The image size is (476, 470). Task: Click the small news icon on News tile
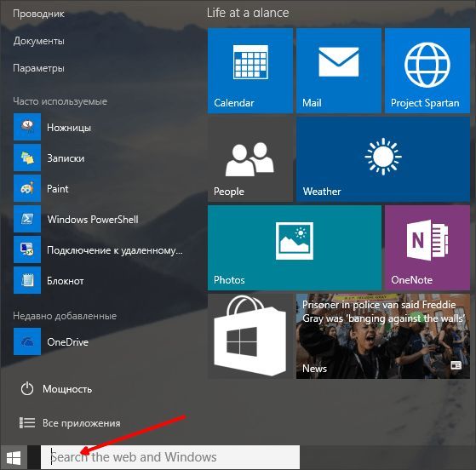click(x=456, y=364)
